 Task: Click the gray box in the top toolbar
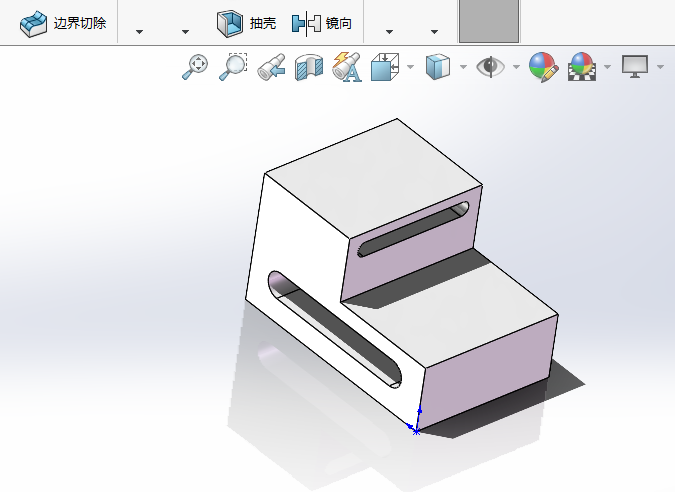[489, 21]
